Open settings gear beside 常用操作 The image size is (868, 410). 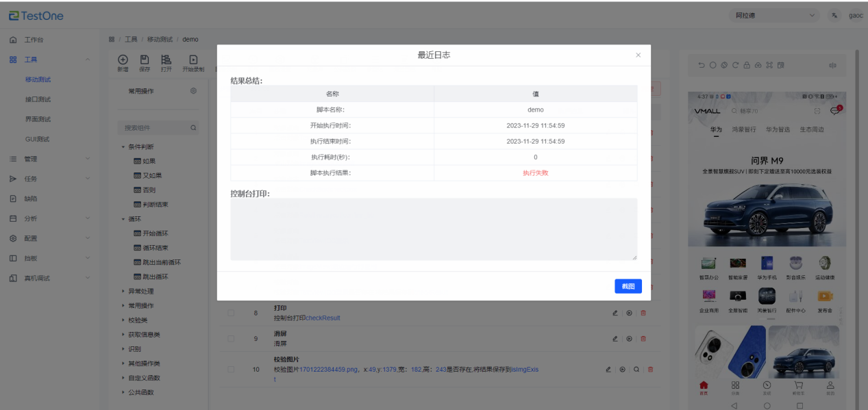(194, 91)
